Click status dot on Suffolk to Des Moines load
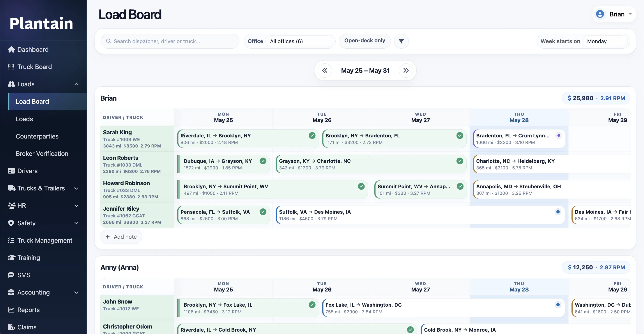The width and height of the screenshot is (644, 334). [558, 212]
